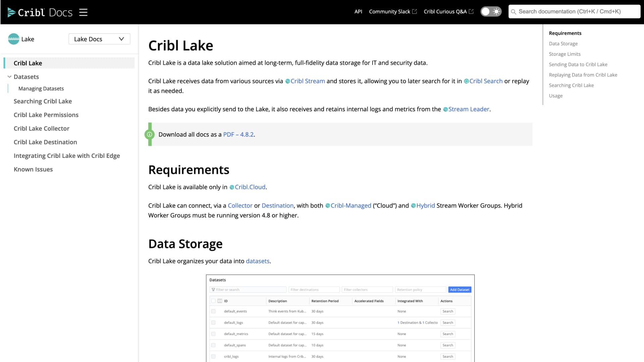
Task: Open Known Issues page
Action: (x=33, y=169)
